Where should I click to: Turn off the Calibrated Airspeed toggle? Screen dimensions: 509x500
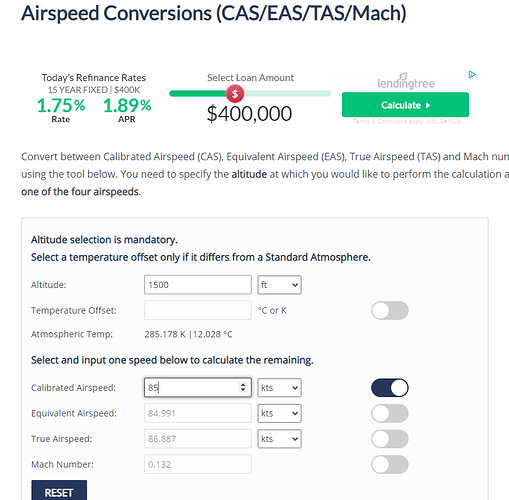coord(390,388)
